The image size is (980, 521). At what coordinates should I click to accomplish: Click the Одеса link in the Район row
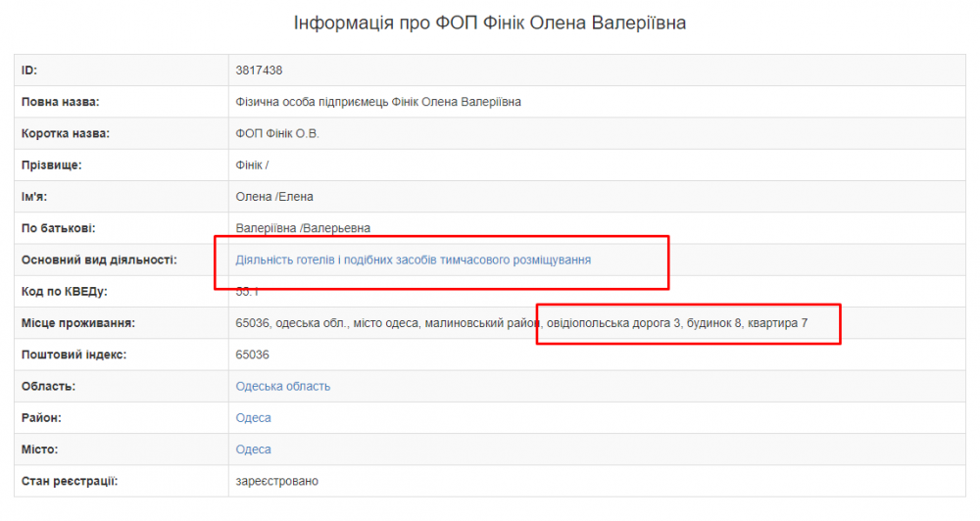click(253, 418)
